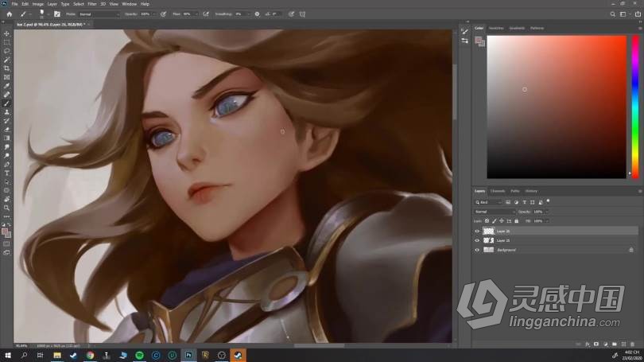Switch to the History tab
This screenshot has height=362, width=644.
[531, 191]
